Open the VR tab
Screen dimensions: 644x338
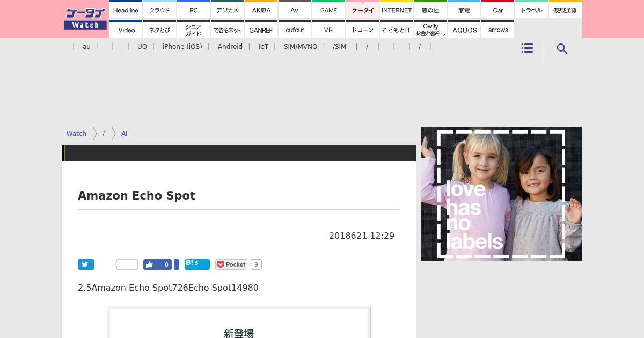point(328,30)
